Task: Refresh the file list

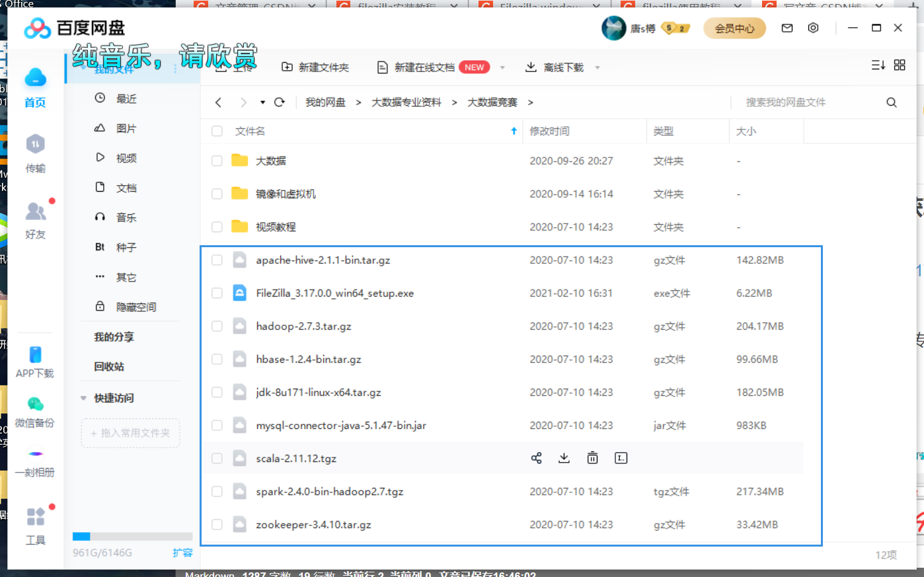Action: (x=279, y=102)
